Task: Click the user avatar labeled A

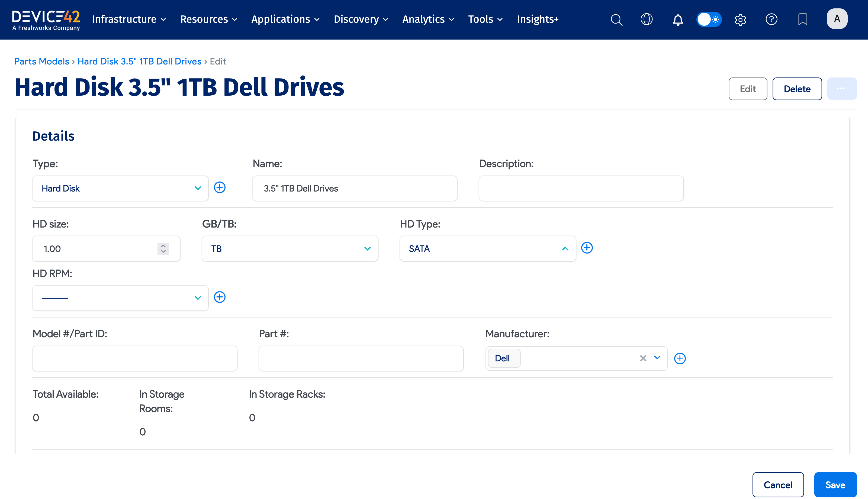Action: [x=837, y=19]
